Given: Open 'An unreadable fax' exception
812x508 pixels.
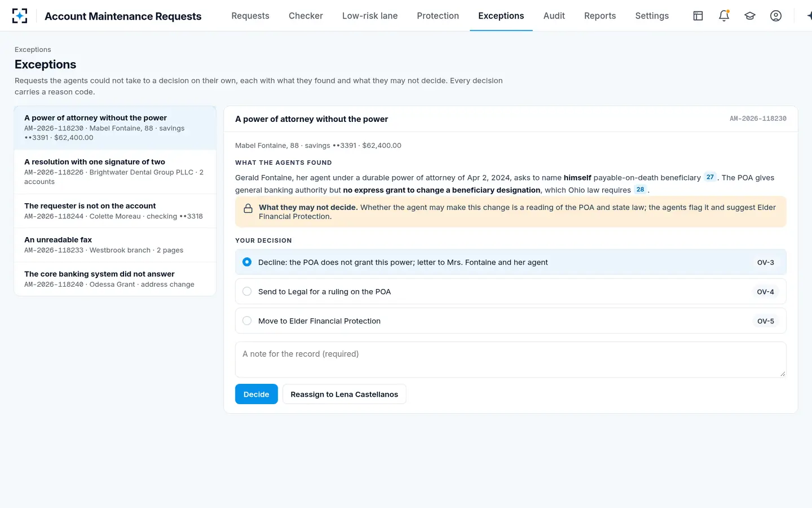Looking at the screenshot, I should point(115,245).
